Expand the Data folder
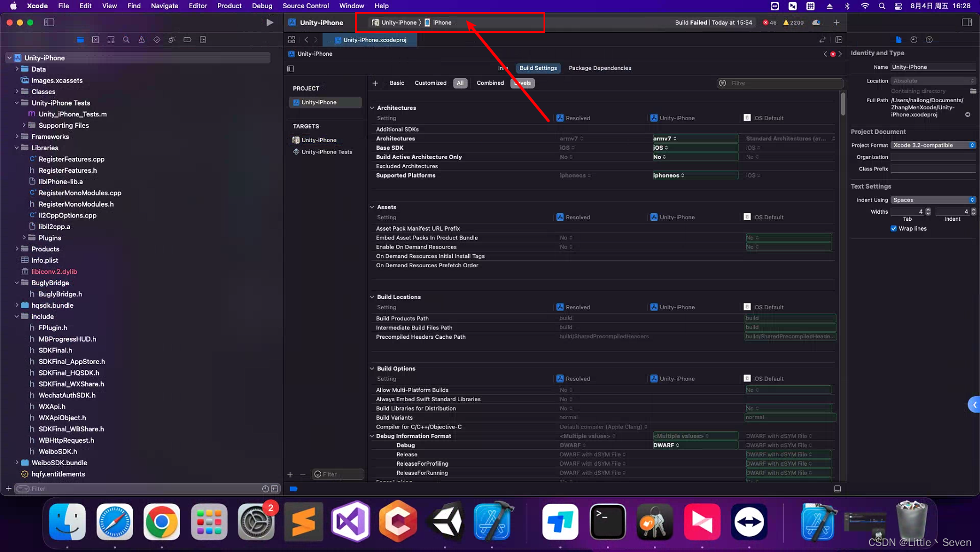The height and width of the screenshot is (552, 980). (x=17, y=69)
